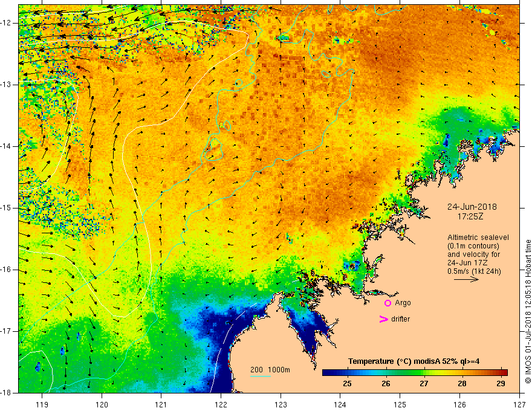Image resolution: width=532 pixels, height=411 pixels.
Task: Click the cyan 200m isobath legend line
Action: click(x=260, y=376)
